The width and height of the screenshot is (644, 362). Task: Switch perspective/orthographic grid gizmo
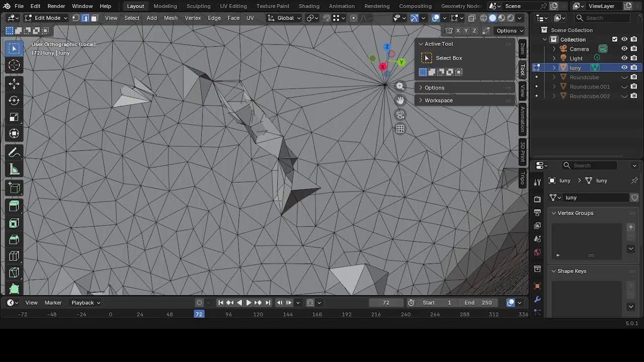(400, 129)
